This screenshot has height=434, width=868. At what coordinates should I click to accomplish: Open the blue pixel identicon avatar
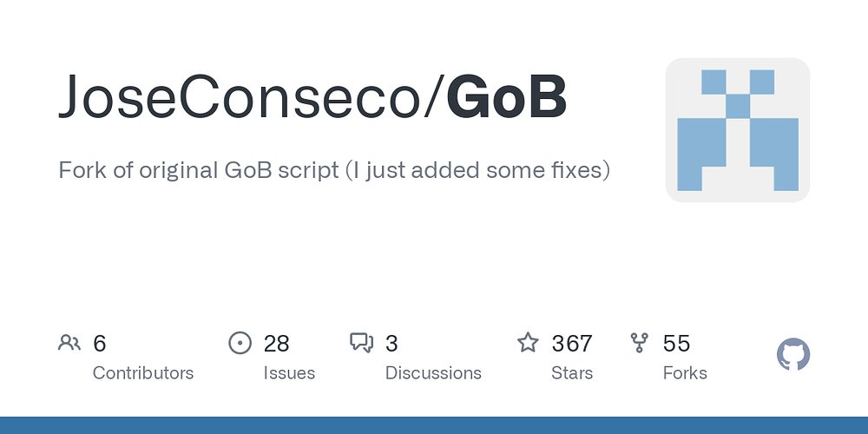coord(737,130)
